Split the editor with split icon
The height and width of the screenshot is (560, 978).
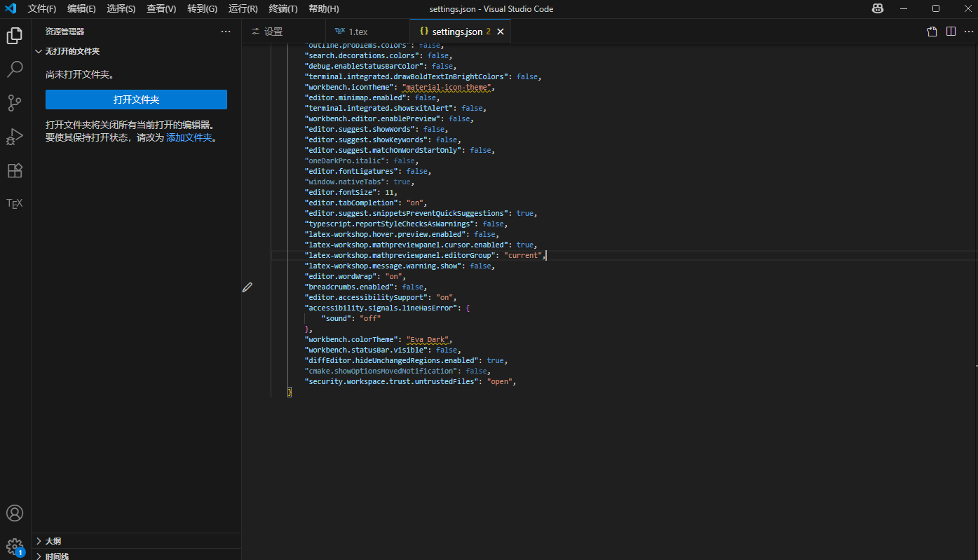point(951,32)
